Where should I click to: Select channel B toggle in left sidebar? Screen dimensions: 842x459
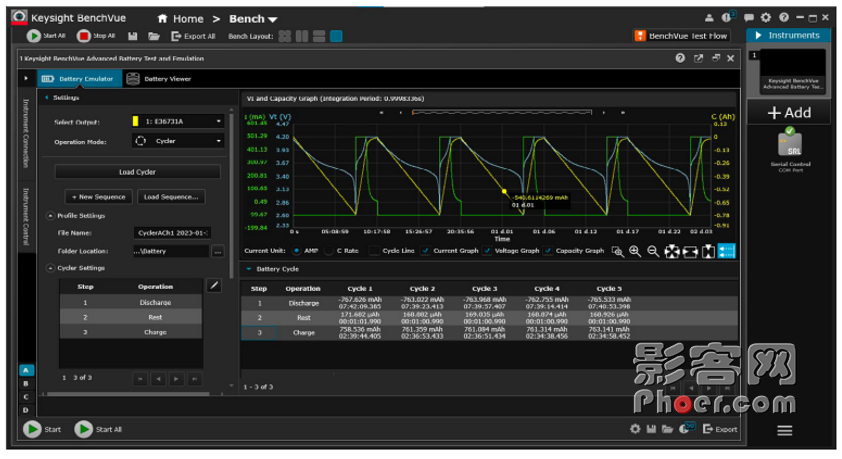coord(26,384)
